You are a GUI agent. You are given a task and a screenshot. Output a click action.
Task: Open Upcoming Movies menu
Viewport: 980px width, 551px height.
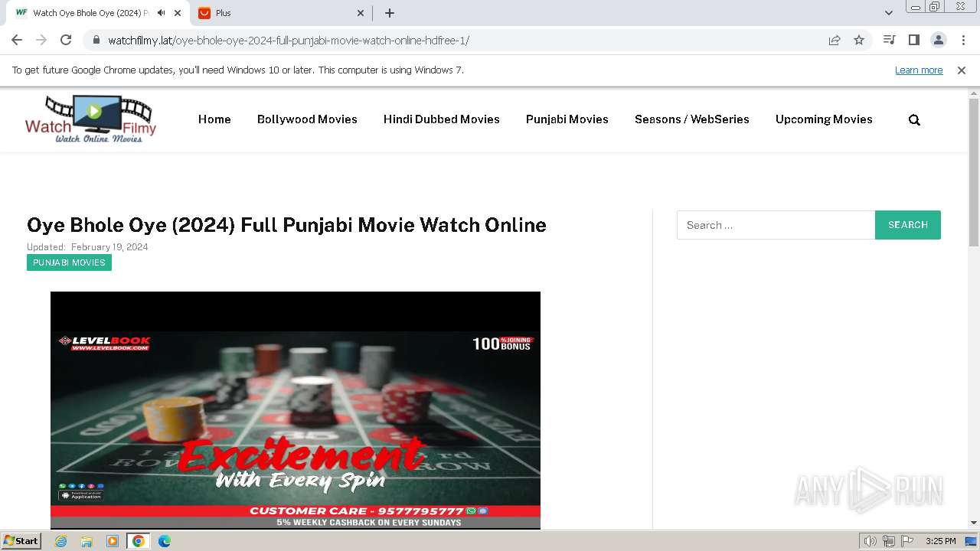tap(824, 119)
